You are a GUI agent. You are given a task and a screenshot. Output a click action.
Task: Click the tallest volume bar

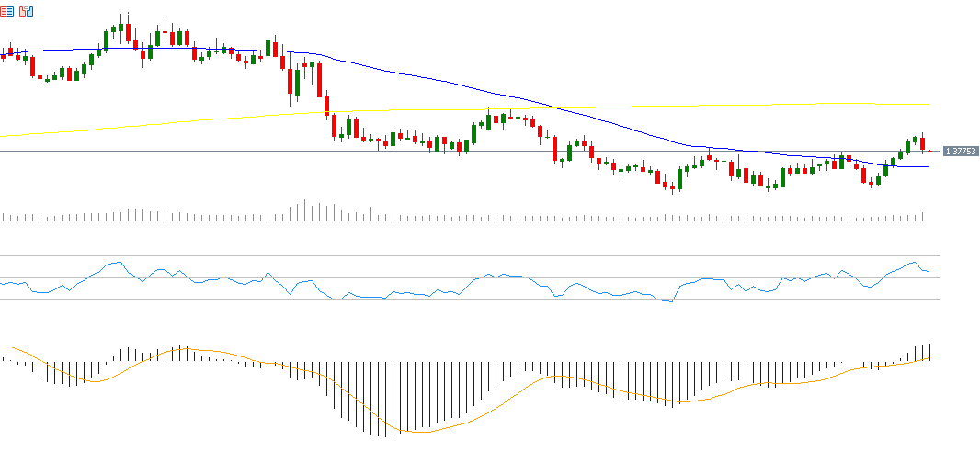point(304,210)
